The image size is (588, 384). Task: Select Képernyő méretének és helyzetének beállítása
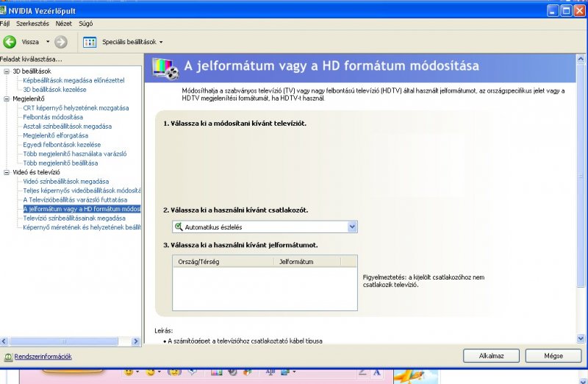coord(82,227)
